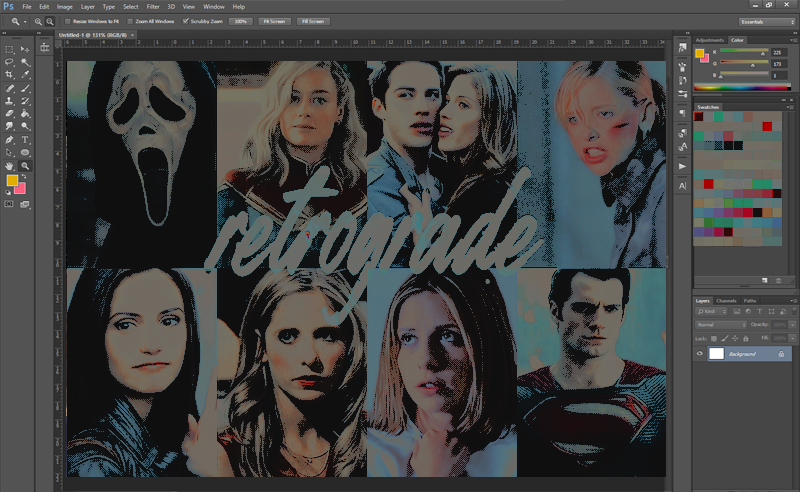Click the Zoom Out magnifier icon
This screenshot has height=492, width=800.
pos(50,20)
